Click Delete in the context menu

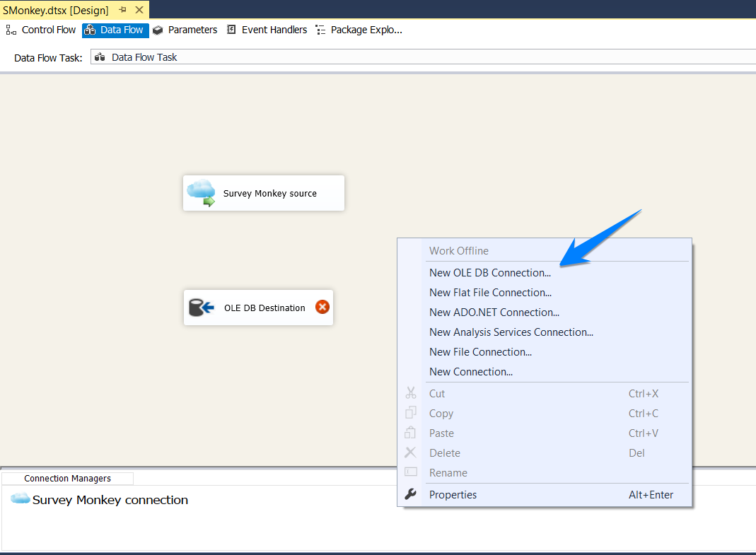click(557, 452)
